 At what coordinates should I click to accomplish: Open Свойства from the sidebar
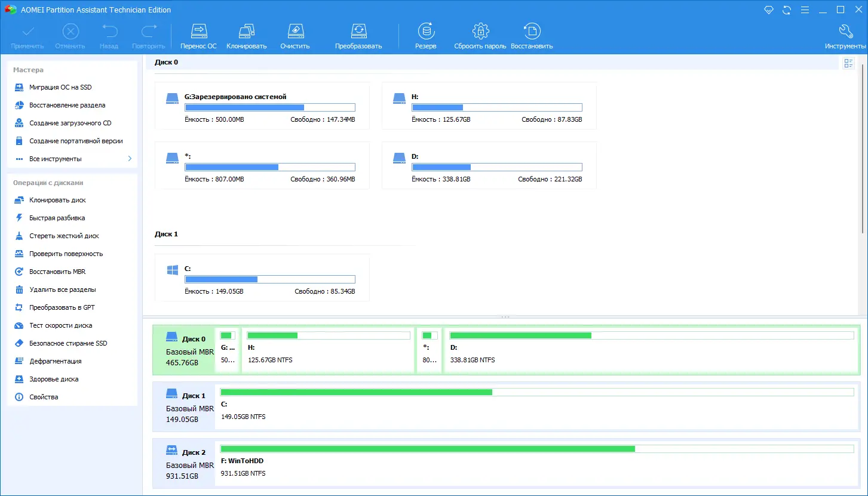coord(45,397)
